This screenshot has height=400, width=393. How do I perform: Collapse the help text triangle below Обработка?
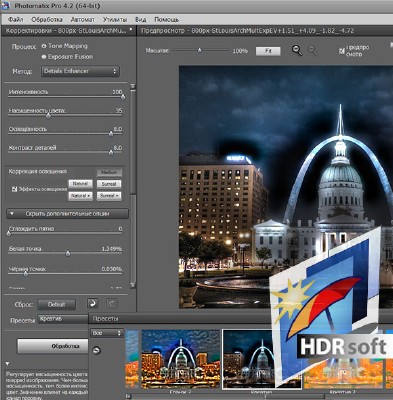7,364
